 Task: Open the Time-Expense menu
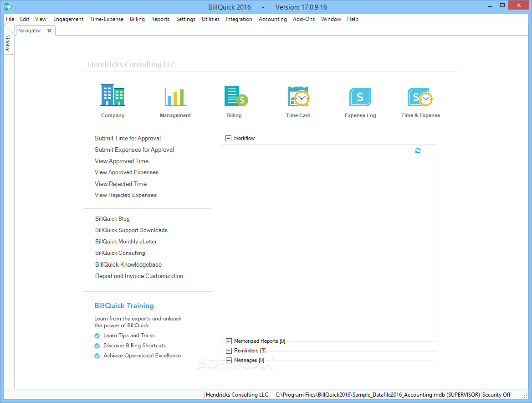(107, 19)
